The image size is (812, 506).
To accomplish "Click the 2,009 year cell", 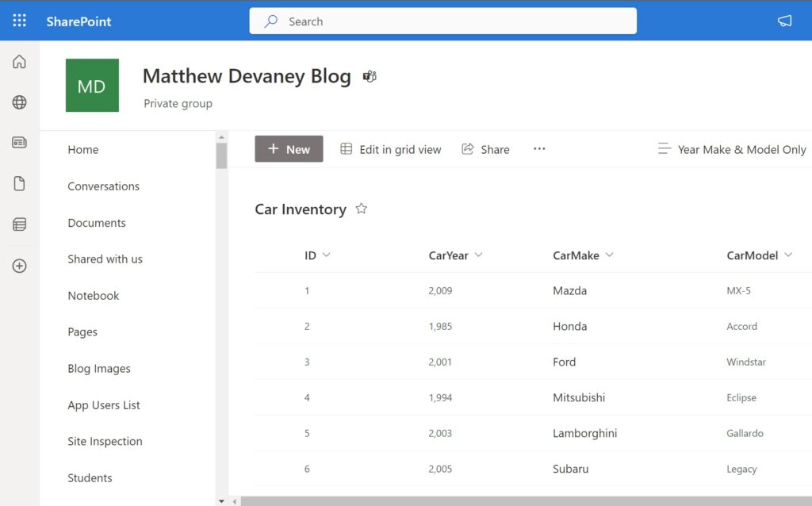I will 440,290.
